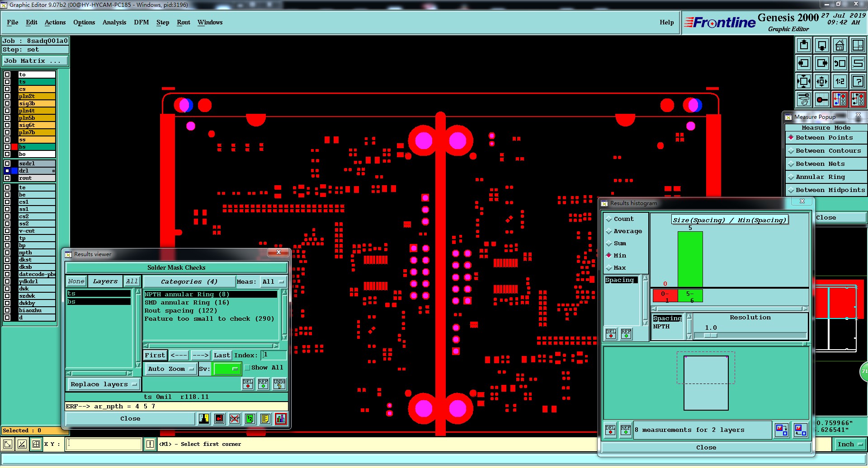
Task: Open the Replace layers dropdown
Action: pyautogui.click(x=104, y=384)
